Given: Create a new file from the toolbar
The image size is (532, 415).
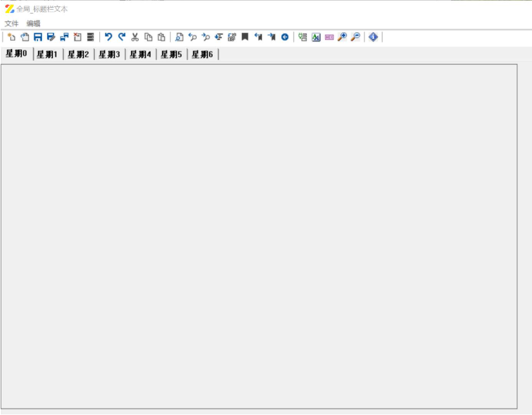Looking at the screenshot, I should pos(11,37).
